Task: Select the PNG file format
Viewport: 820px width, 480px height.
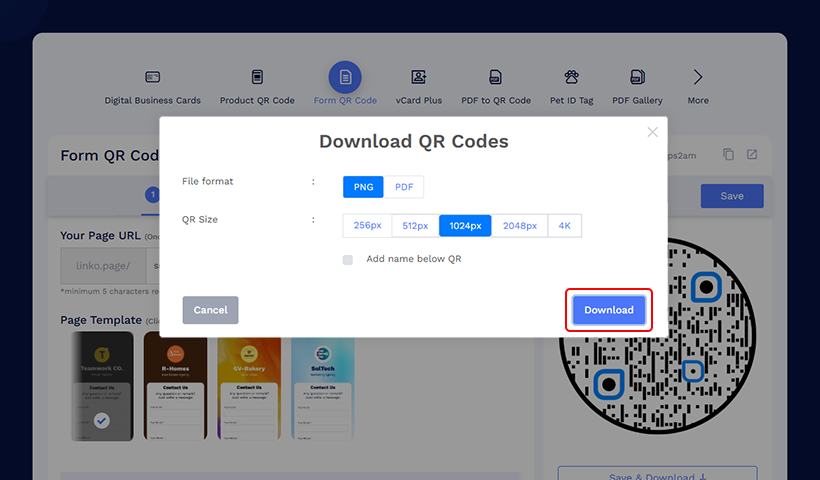Action: (x=363, y=187)
